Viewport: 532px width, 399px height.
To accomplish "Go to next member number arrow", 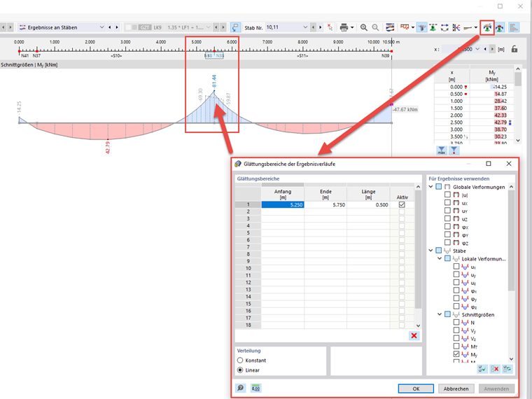I will click(x=321, y=27).
